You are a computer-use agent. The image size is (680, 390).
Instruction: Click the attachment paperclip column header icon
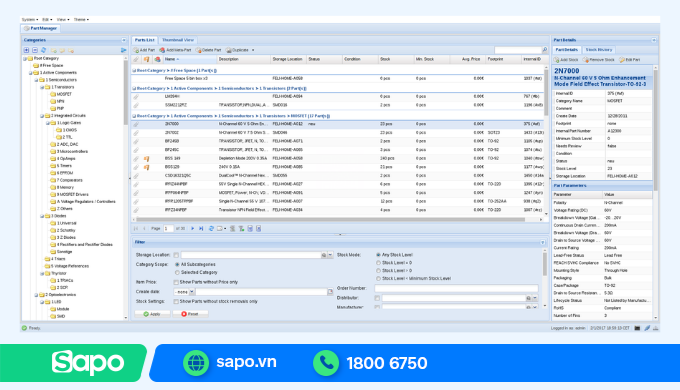(136, 59)
